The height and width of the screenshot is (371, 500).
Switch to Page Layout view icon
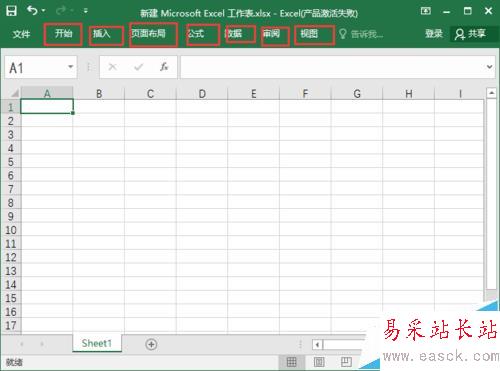[319, 362]
